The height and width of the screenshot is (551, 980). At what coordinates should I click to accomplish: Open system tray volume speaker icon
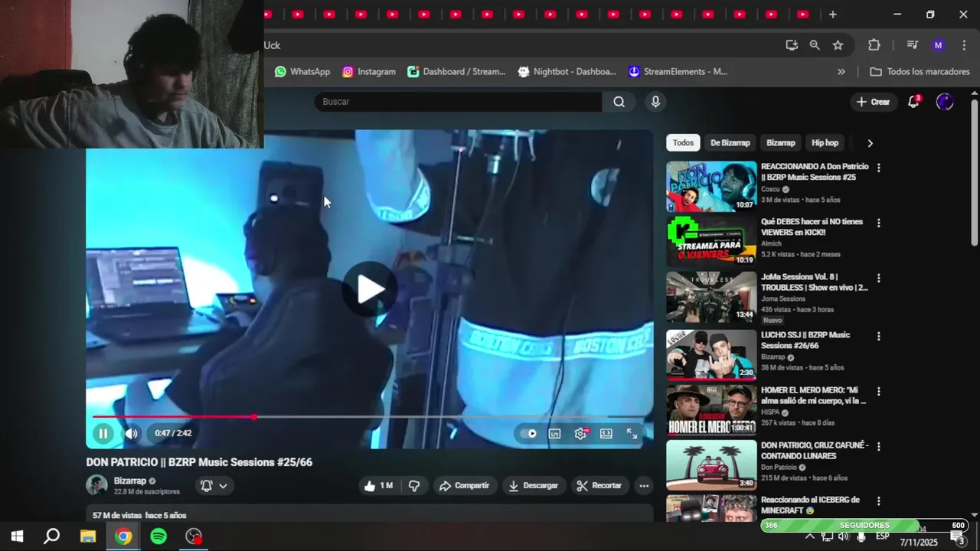(844, 536)
